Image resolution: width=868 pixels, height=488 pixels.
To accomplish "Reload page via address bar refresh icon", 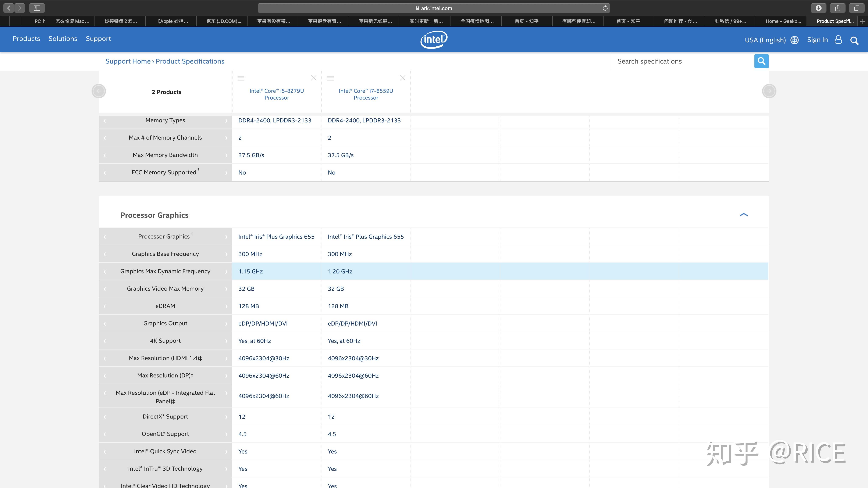I will coord(605,8).
